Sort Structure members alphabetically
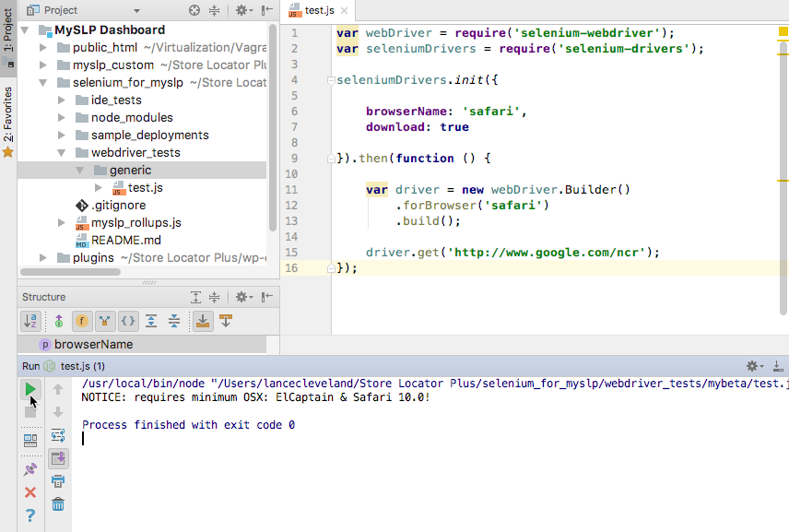The width and height of the screenshot is (789, 532). [x=30, y=321]
